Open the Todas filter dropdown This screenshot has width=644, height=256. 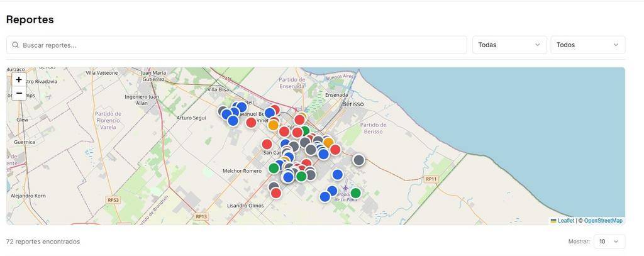tap(509, 45)
